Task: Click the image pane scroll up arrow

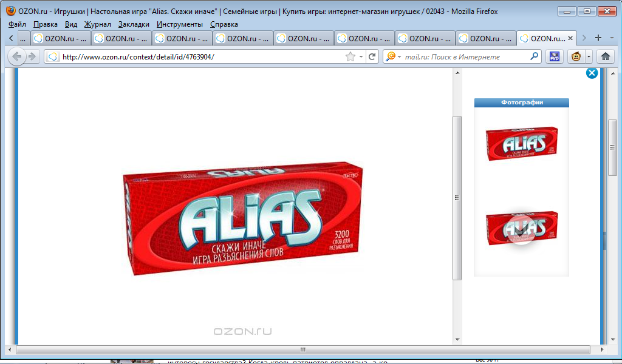Action: [x=457, y=73]
